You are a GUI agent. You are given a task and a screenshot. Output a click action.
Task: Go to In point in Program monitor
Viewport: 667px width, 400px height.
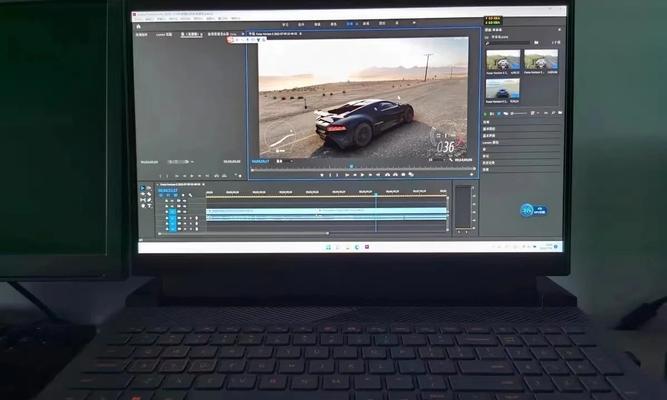click(346, 175)
